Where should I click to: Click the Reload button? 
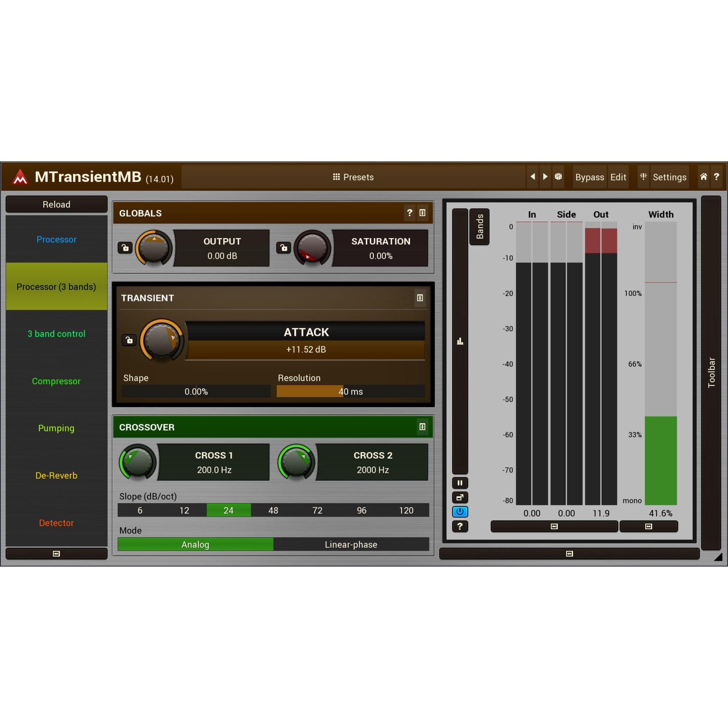[56, 204]
